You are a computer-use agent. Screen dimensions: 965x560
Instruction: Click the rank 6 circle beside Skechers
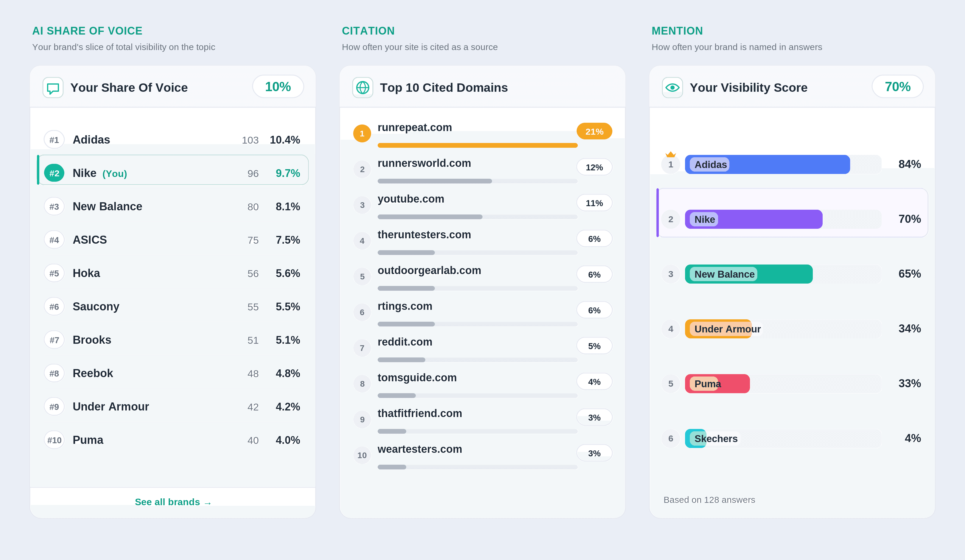(670, 438)
